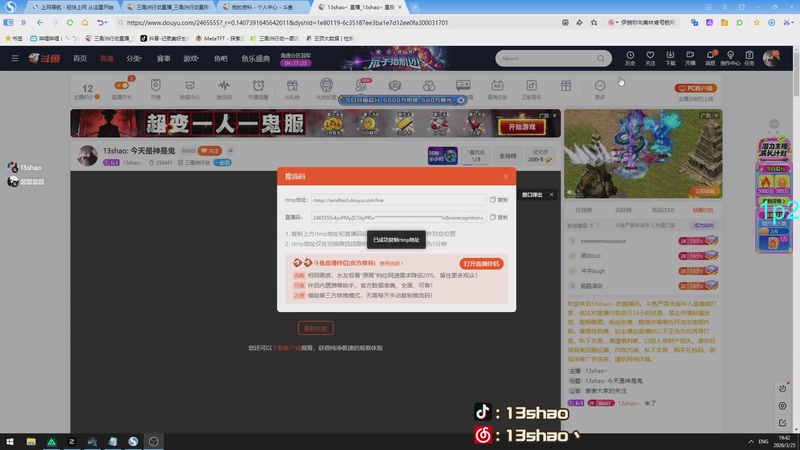Click the stream key input field

pyautogui.click(x=398, y=217)
